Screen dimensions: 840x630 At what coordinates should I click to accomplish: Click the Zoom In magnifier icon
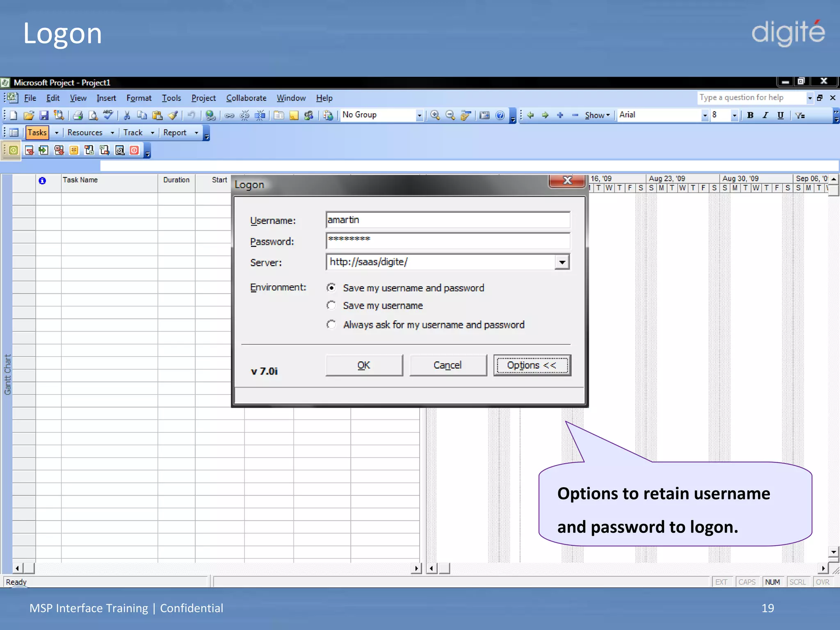[435, 115]
